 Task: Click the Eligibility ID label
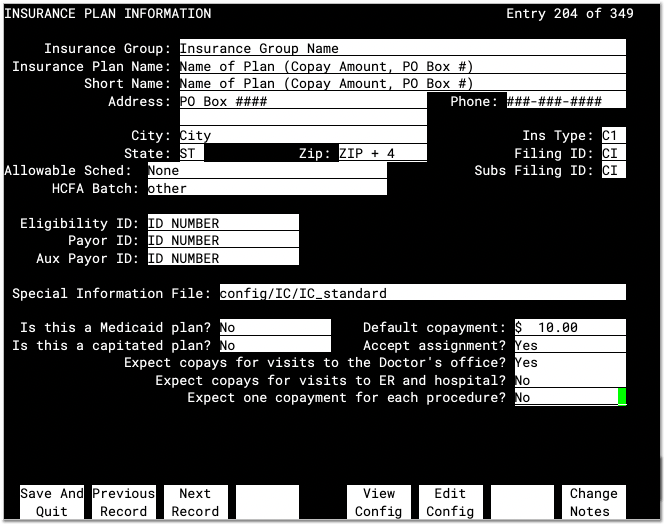[79, 223]
